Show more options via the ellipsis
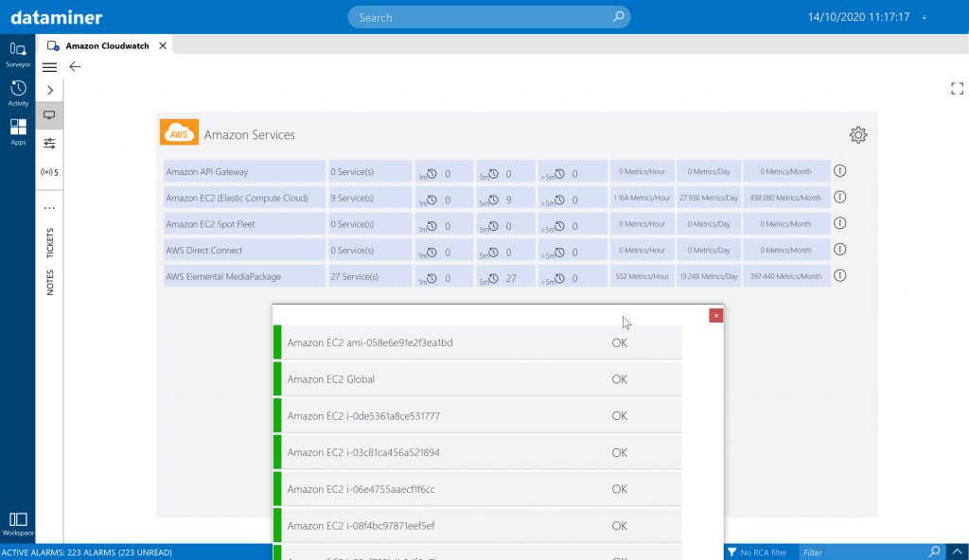 pyautogui.click(x=49, y=208)
